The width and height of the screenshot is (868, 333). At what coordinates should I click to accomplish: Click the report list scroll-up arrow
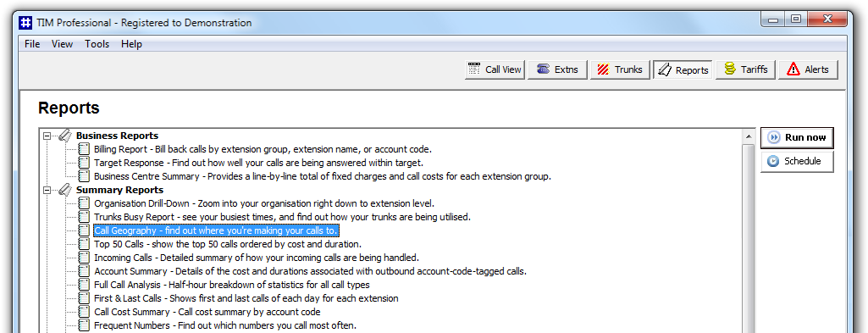[749, 137]
